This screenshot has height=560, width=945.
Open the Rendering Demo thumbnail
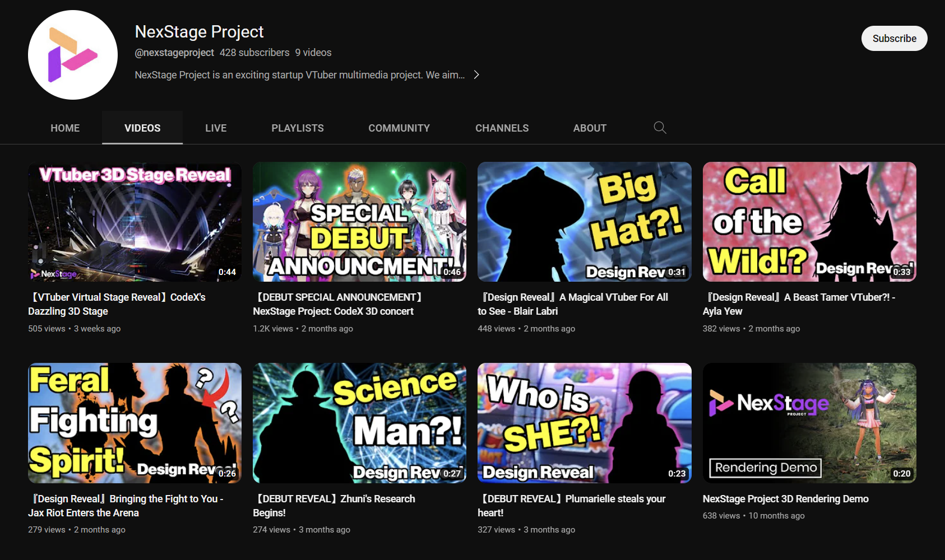[x=809, y=423]
